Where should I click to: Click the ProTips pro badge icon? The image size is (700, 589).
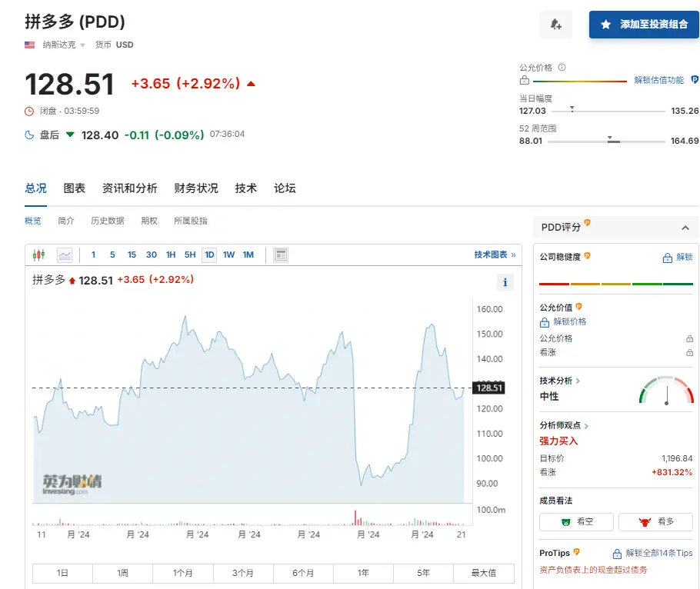576,552
